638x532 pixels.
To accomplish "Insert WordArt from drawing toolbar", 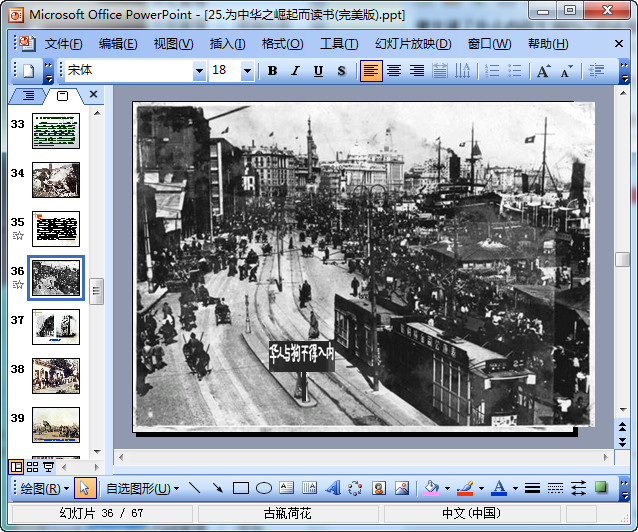I will tap(332, 488).
